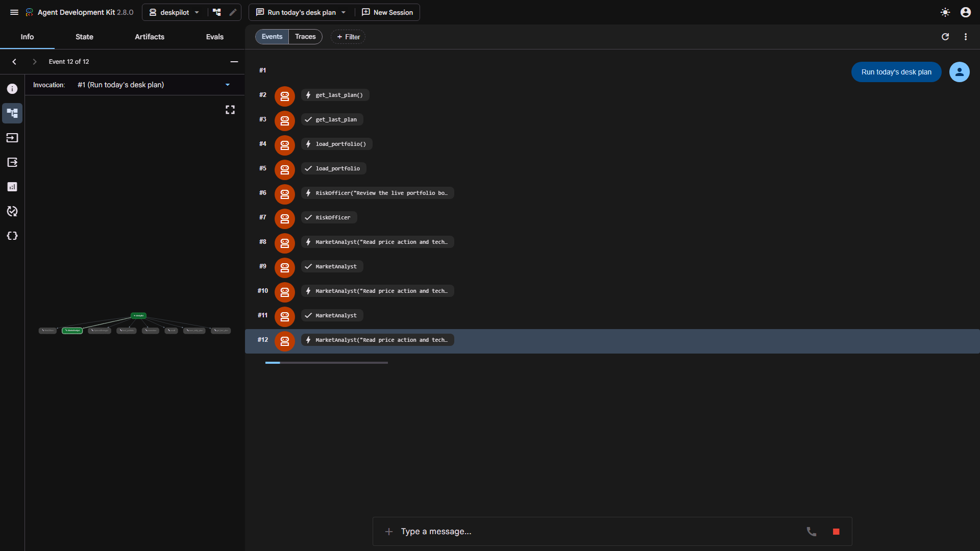Click the sent message bubble Run today's desk plan
This screenshot has width=980, height=551.
896,72
